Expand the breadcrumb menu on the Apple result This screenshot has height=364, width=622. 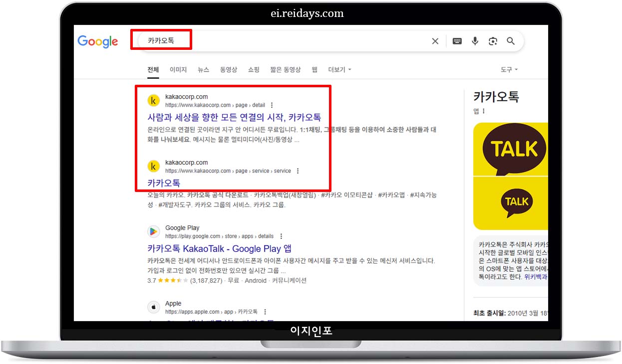point(265,311)
